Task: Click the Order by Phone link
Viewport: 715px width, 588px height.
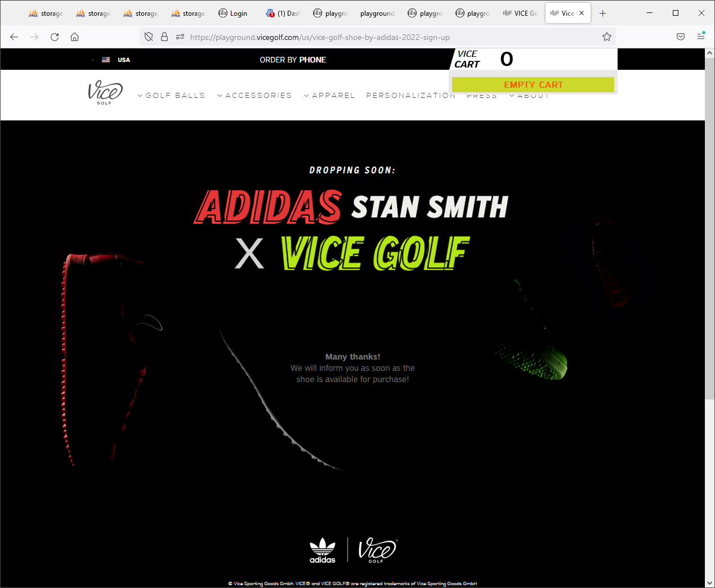Action: [x=293, y=60]
